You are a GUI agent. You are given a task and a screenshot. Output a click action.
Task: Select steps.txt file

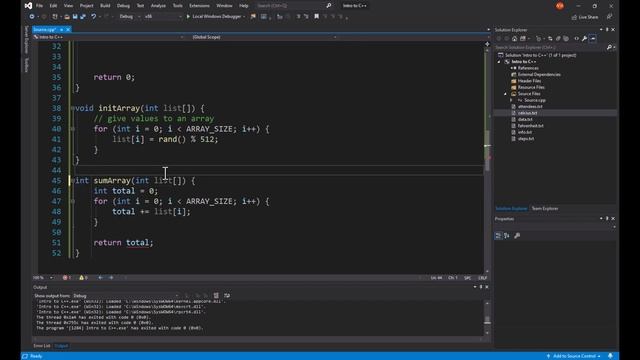coord(526,139)
